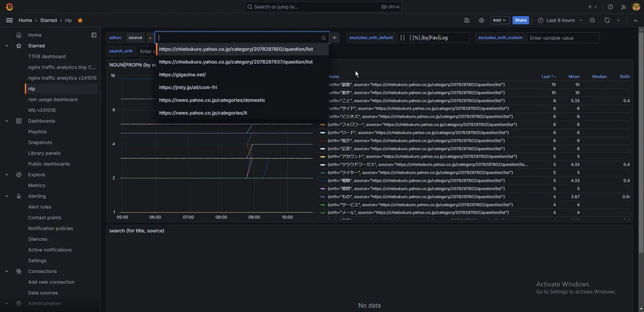Click the blue Share button
The height and width of the screenshot is (312, 644).
[x=521, y=20]
